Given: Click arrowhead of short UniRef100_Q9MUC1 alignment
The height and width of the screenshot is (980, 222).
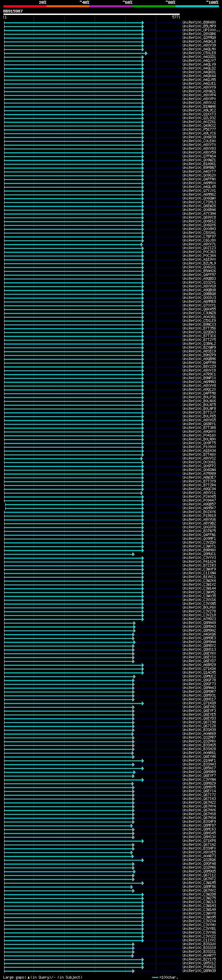Looking at the screenshot, I should click(x=133, y=554).
